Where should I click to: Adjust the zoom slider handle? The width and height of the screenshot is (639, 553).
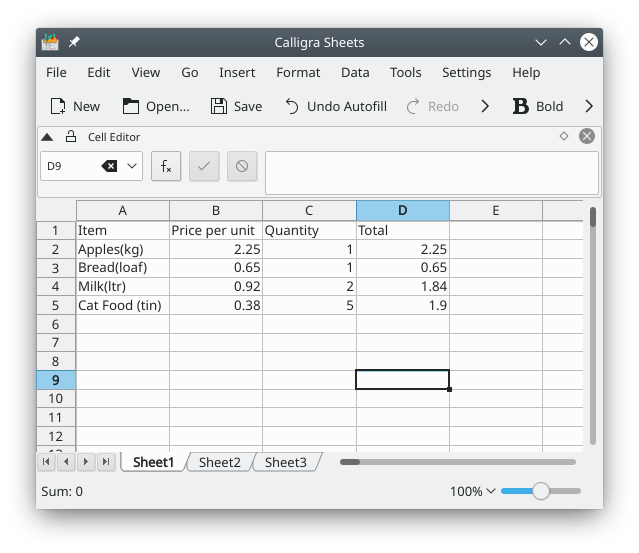point(541,491)
